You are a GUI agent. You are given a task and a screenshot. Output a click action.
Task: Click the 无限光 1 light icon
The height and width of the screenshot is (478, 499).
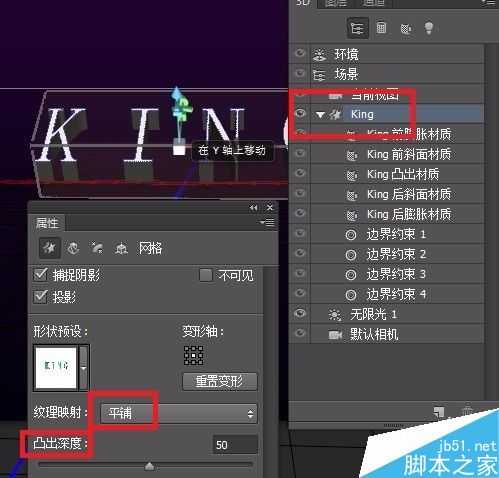pyautogui.click(x=335, y=315)
